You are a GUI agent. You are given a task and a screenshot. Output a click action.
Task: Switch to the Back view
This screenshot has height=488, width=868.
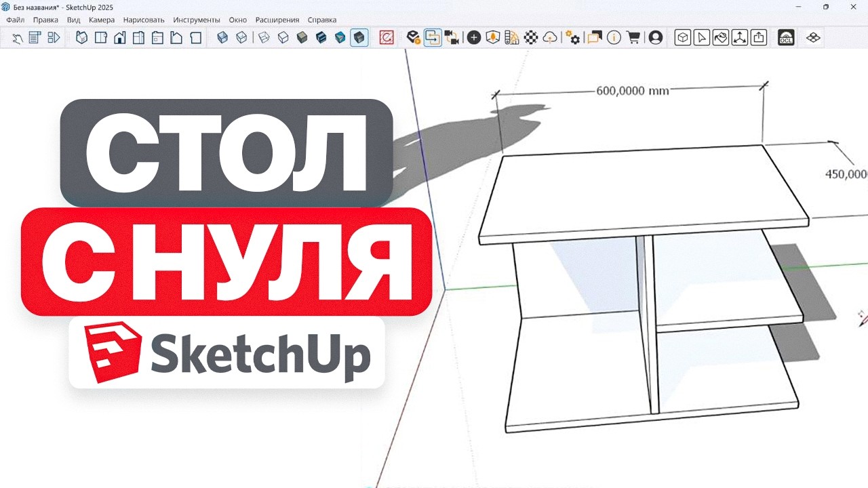pyautogui.click(x=157, y=38)
